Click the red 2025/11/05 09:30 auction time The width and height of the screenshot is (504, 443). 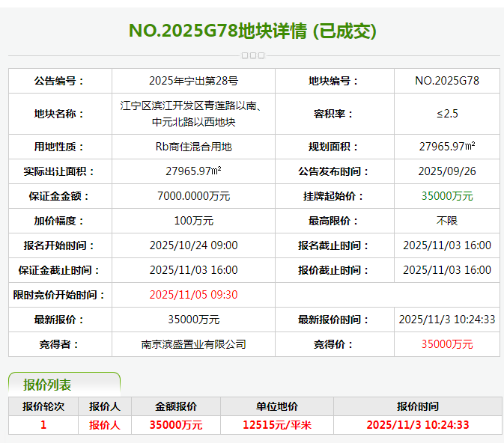[x=193, y=295]
